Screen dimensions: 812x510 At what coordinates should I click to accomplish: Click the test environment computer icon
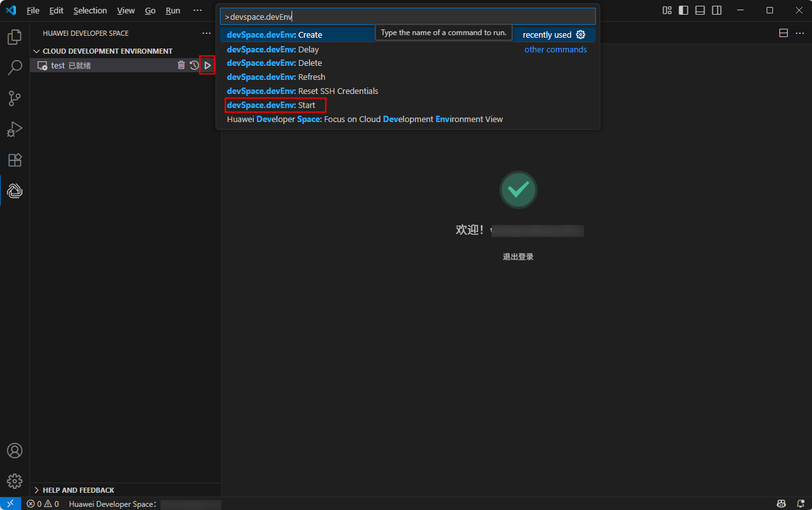pyautogui.click(x=43, y=65)
